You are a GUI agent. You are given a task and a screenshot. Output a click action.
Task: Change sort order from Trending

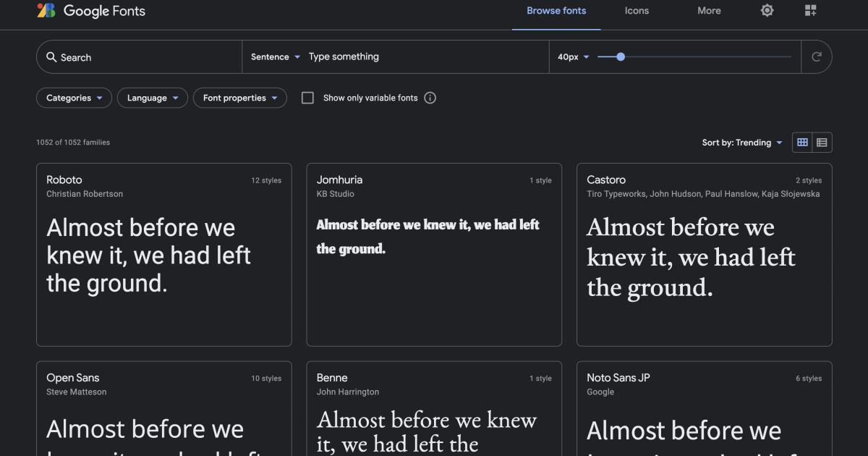pyautogui.click(x=742, y=142)
